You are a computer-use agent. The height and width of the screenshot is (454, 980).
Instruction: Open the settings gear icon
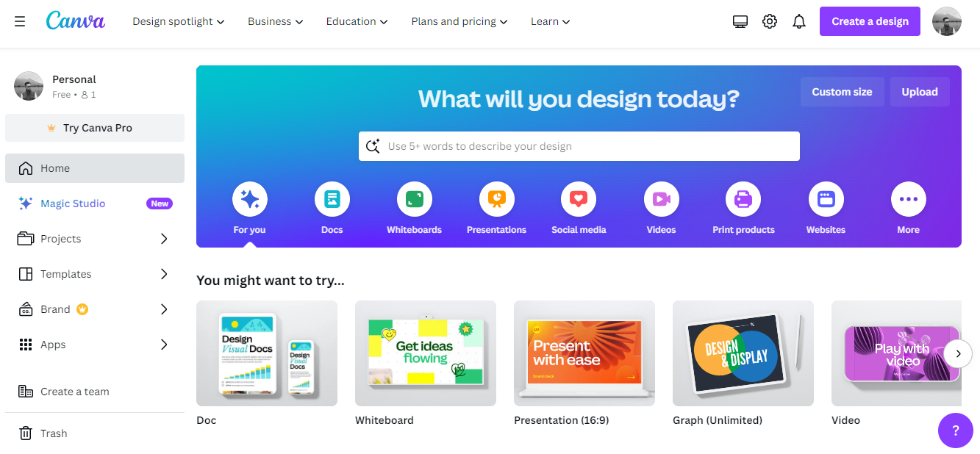770,22
